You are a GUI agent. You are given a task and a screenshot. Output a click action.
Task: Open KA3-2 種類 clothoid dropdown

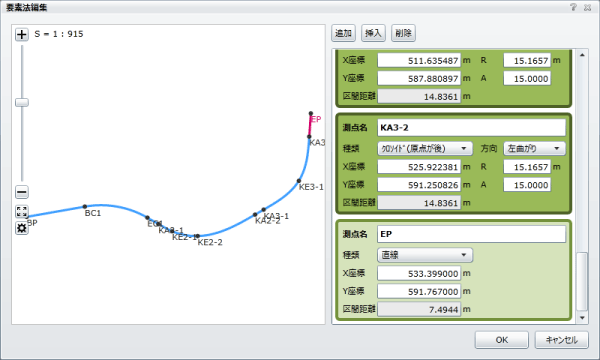point(425,148)
